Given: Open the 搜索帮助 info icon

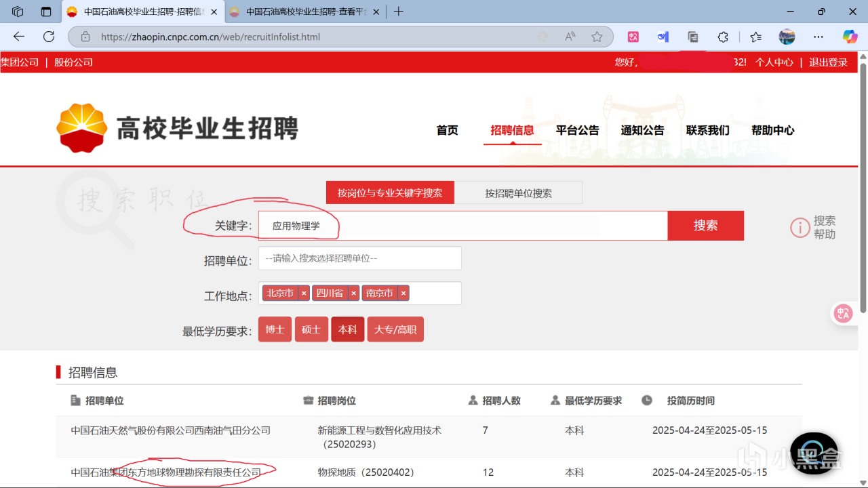Looking at the screenshot, I should (x=800, y=228).
